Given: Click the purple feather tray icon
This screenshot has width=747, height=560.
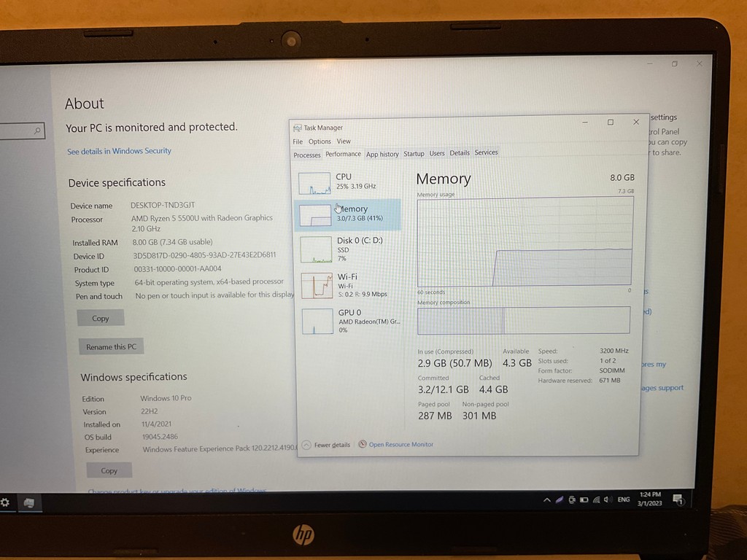Looking at the screenshot, I should click(560, 500).
